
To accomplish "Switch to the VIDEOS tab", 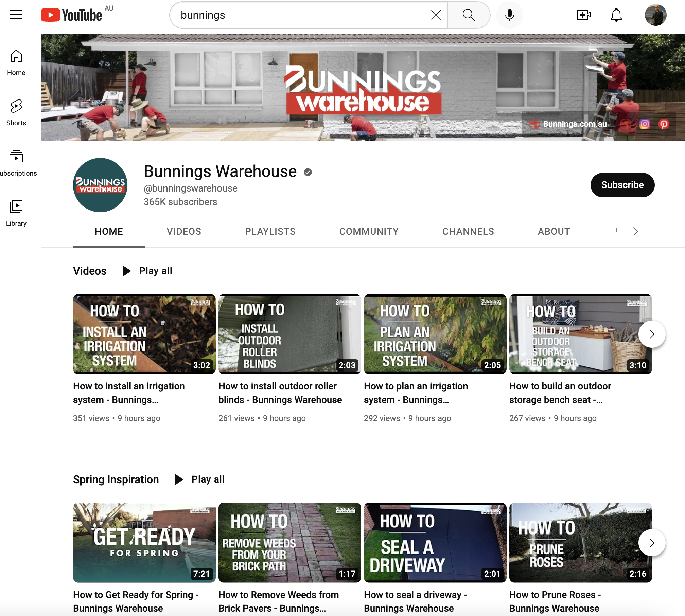I will pos(183,231).
